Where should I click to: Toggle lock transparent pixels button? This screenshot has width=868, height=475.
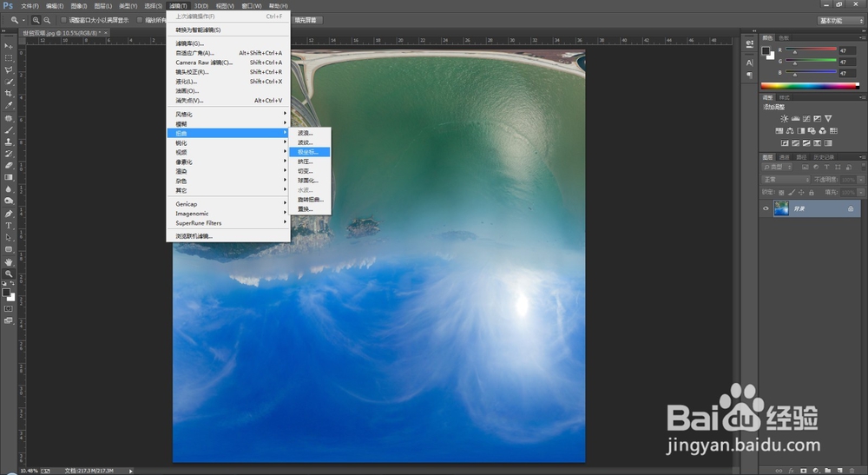781,193
